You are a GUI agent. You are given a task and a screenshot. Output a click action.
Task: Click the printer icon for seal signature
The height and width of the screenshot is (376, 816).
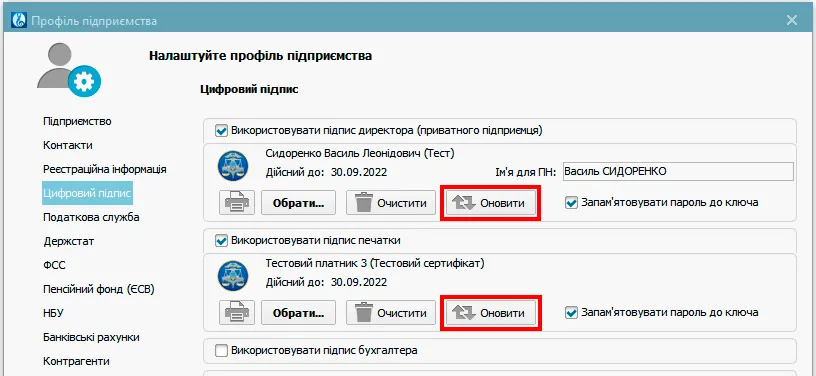[x=237, y=313]
